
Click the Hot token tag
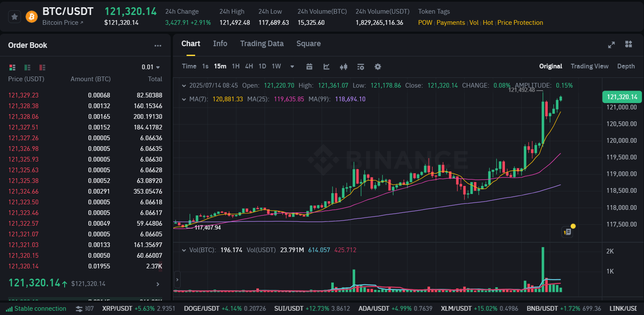pos(488,23)
